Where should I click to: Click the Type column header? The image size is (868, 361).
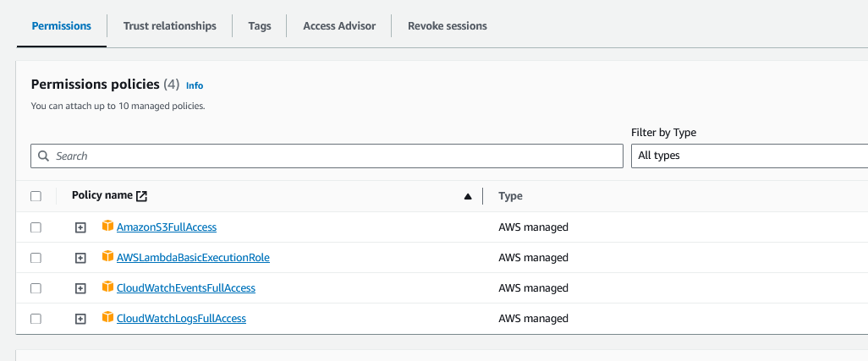tap(510, 196)
